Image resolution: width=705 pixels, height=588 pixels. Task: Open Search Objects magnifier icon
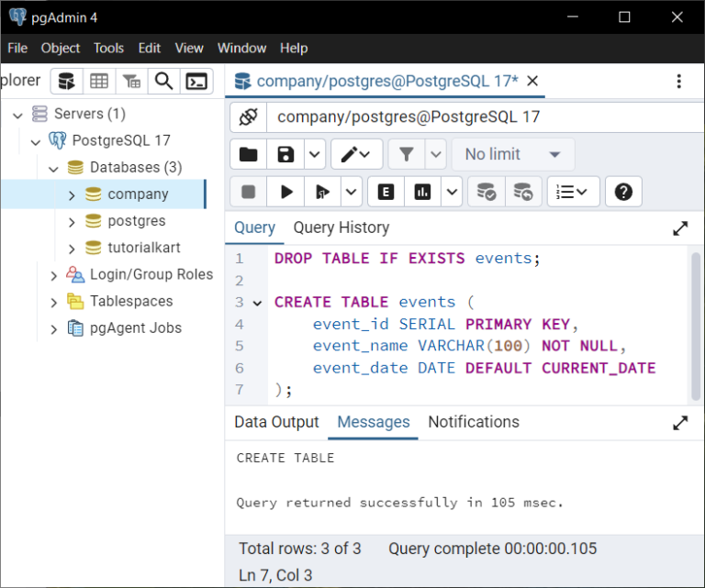click(163, 82)
